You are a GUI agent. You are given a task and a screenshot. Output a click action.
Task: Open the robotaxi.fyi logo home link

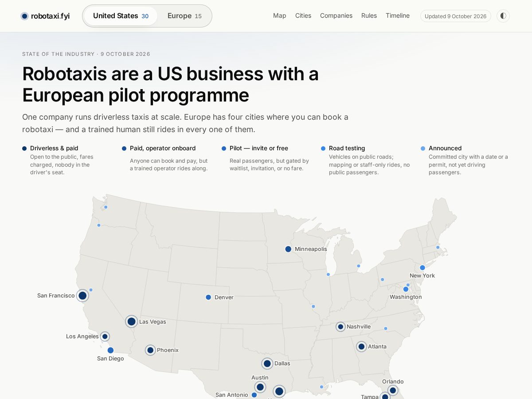coord(45,16)
